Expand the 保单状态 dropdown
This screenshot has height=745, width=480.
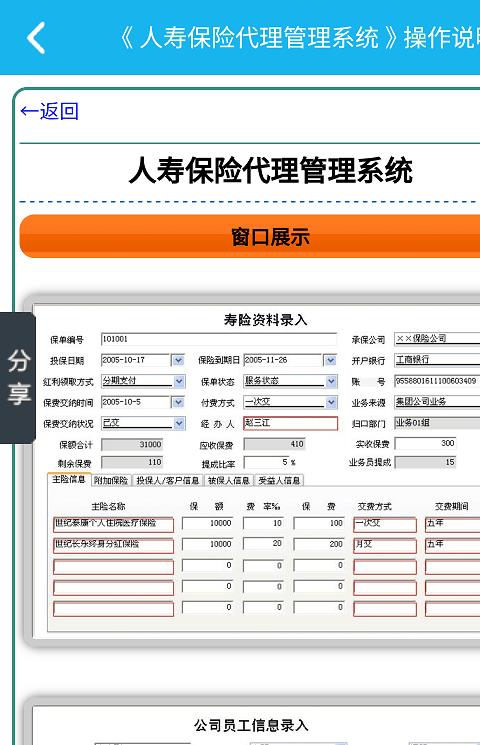click(x=331, y=381)
